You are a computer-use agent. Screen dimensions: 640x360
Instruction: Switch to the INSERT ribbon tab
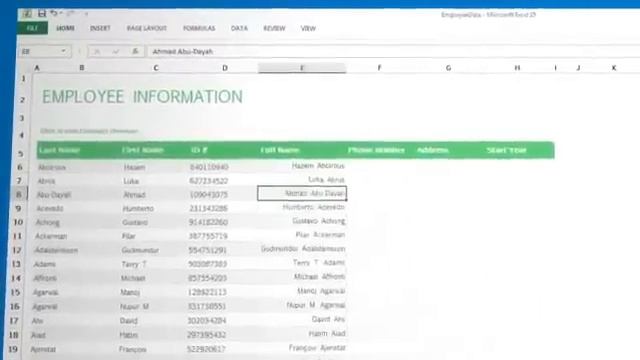100,28
